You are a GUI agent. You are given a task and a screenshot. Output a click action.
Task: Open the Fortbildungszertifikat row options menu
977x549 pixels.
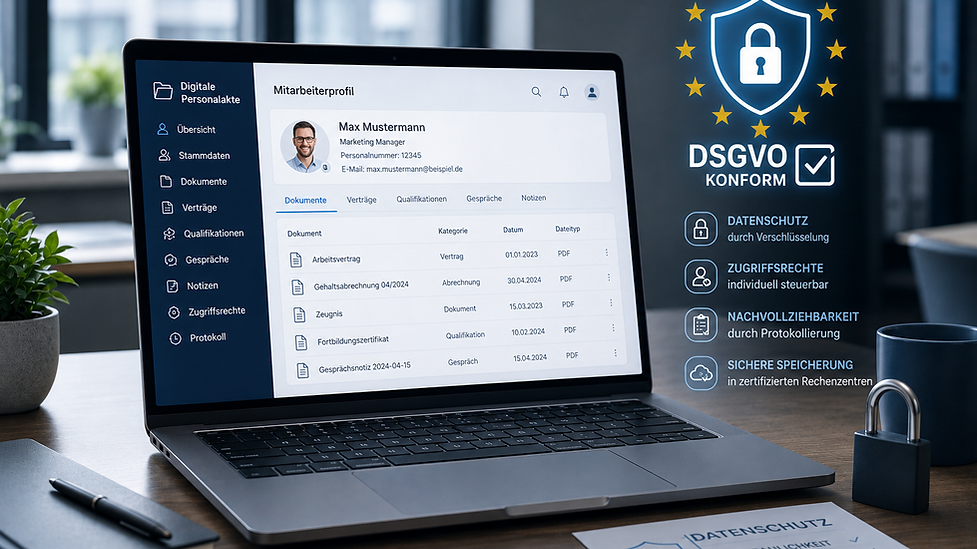coord(613,328)
